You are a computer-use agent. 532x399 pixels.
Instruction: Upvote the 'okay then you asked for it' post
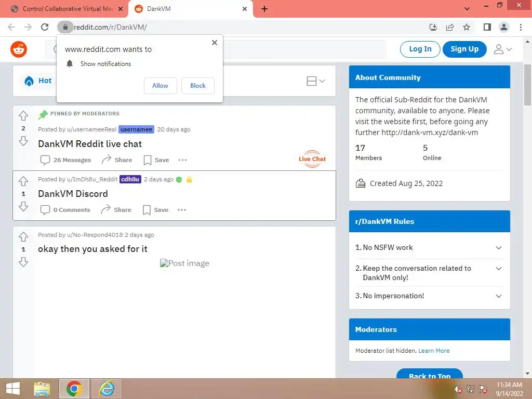pyautogui.click(x=23, y=236)
